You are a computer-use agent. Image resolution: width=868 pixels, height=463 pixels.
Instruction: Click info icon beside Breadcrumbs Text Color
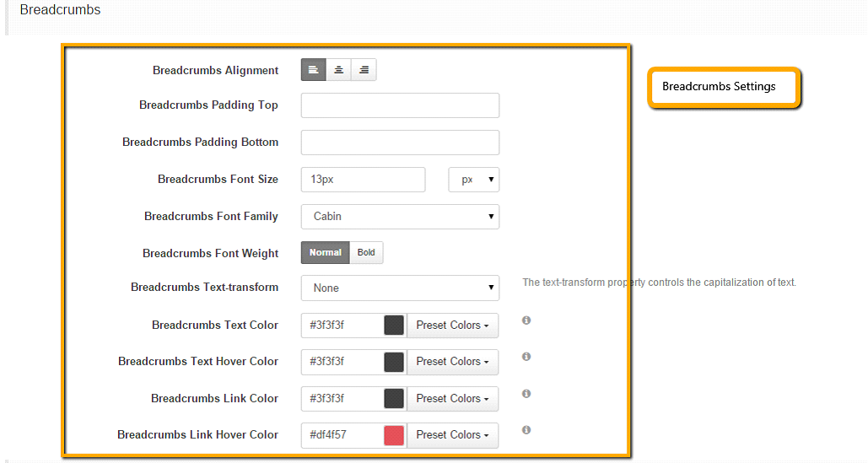(526, 320)
